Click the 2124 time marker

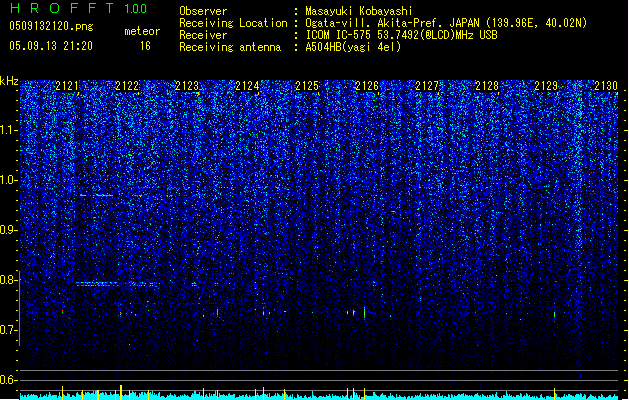pyautogui.click(x=247, y=86)
